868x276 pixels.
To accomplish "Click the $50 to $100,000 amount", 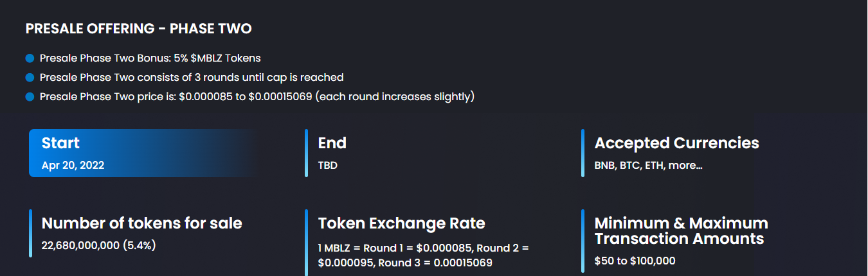I will click(x=635, y=261).
